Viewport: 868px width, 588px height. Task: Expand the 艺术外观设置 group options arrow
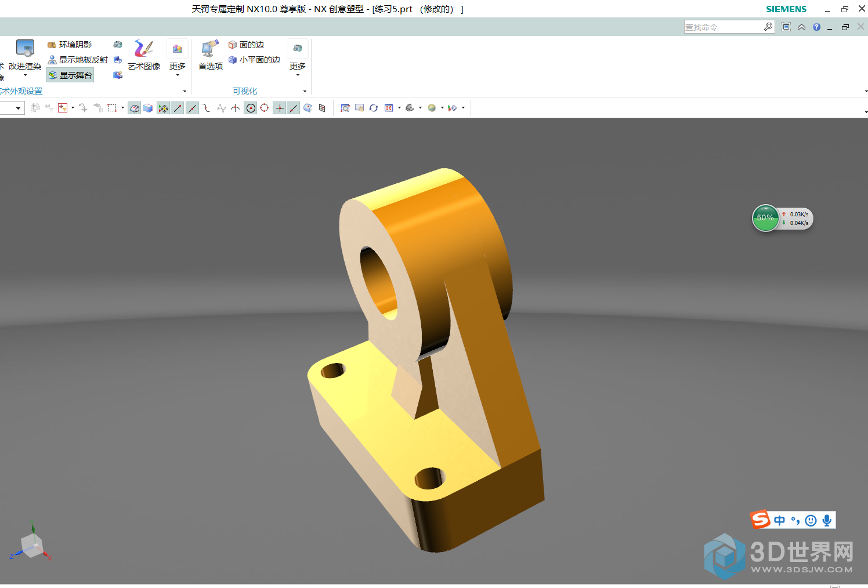point(185,91)
